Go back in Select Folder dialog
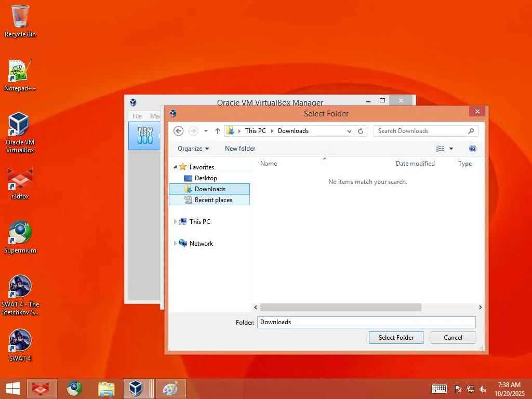This screenshot has width=532, height=399. (179, 131)
